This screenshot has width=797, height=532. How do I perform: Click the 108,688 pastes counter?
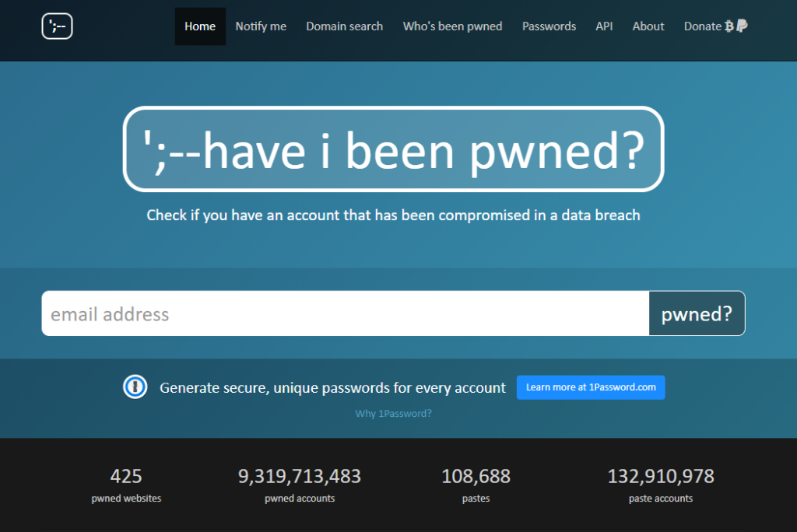pos(476,481)
